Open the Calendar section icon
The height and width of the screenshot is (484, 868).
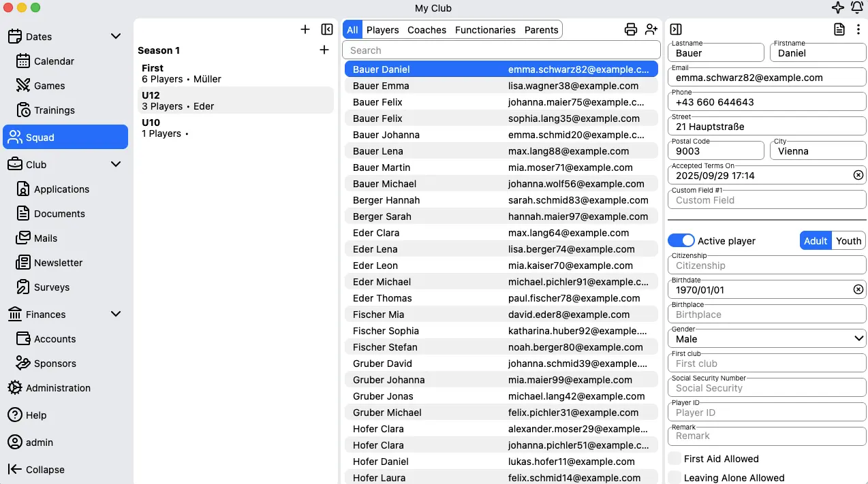click(x=23, y=61)
